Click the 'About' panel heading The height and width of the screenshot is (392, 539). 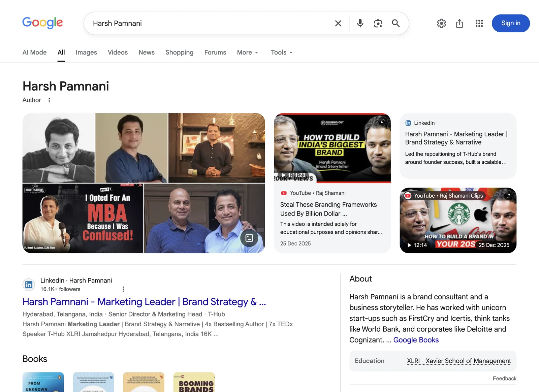pos(360,279)
